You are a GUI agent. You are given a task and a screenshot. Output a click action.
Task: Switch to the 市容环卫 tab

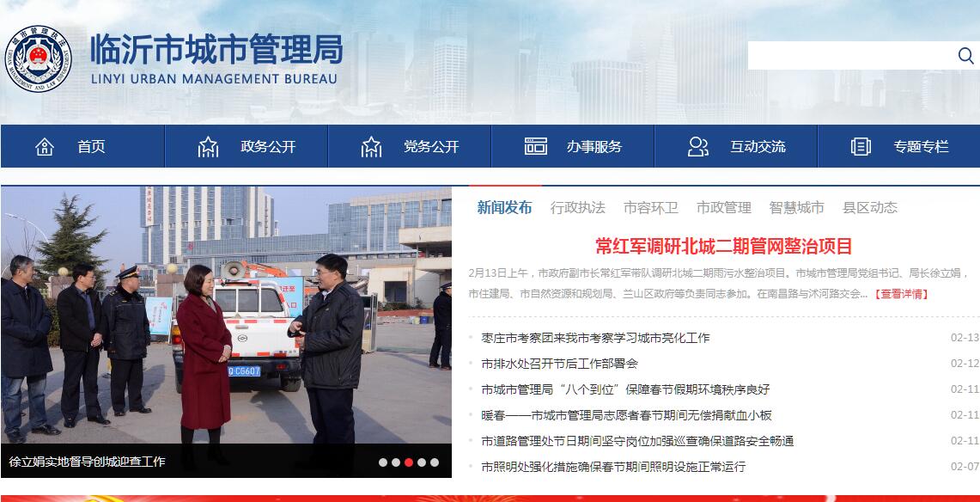(651, 207)
